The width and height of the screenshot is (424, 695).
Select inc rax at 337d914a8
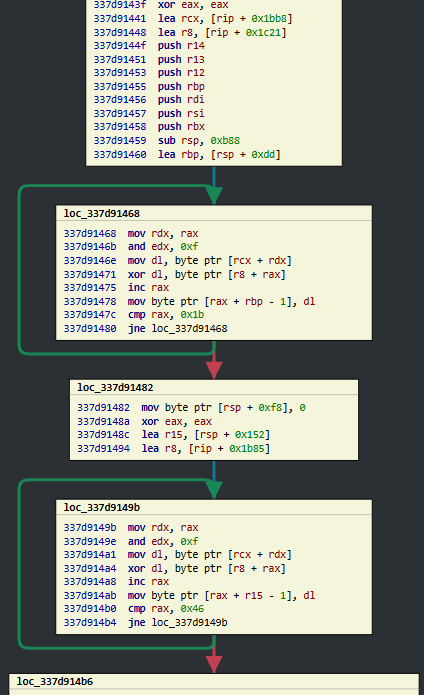[x=117, y=581]
